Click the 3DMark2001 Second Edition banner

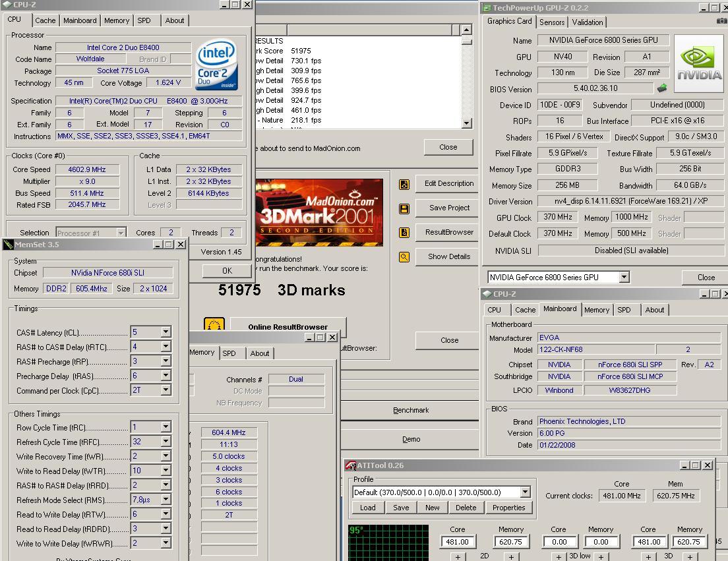click(319, 212)
